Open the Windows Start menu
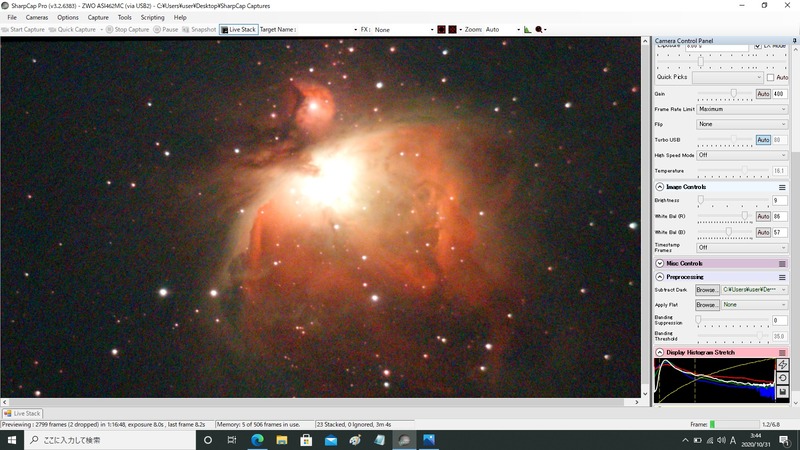This screenshot has height=450, width=800. 12,440
